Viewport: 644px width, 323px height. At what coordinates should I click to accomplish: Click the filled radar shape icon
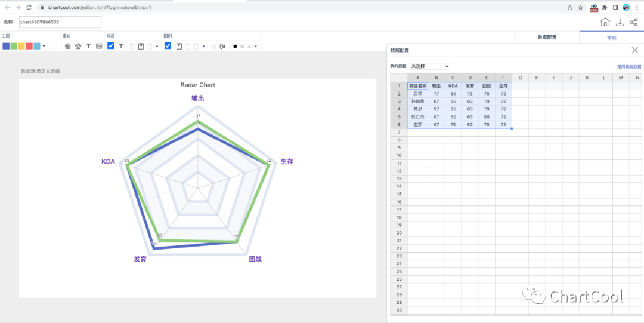68,46
